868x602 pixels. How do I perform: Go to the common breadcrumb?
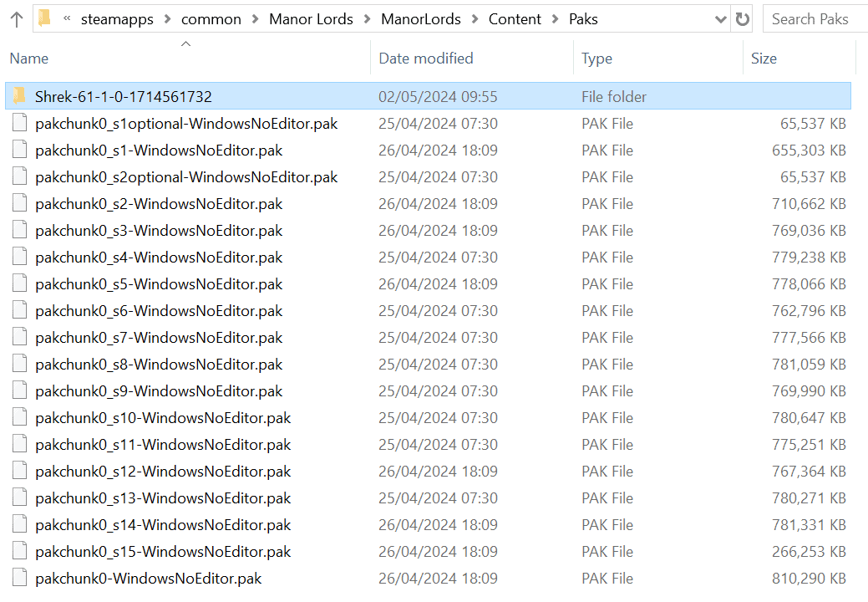(211, 19)
